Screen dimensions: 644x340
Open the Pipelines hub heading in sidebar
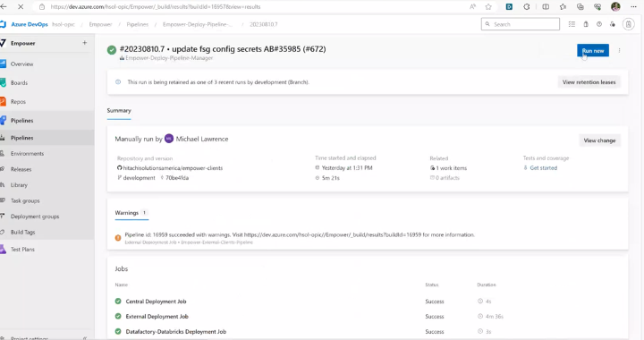point(21,121)
